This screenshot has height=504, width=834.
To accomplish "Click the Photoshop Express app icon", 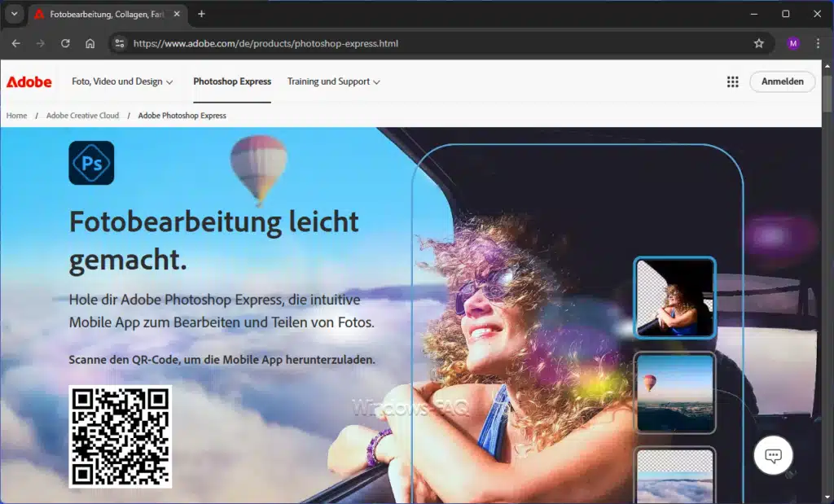I will pos(91,163).
